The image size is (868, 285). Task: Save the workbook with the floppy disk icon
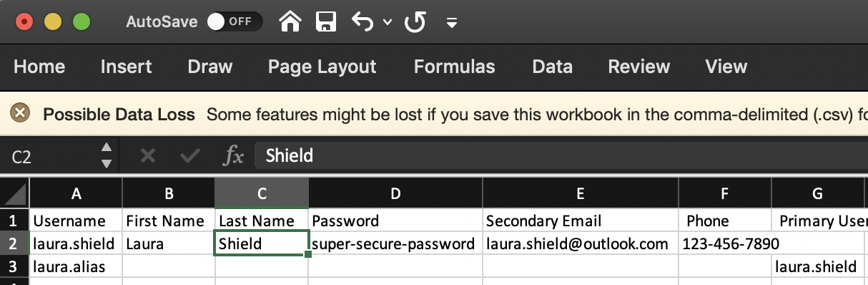point(326,21)
